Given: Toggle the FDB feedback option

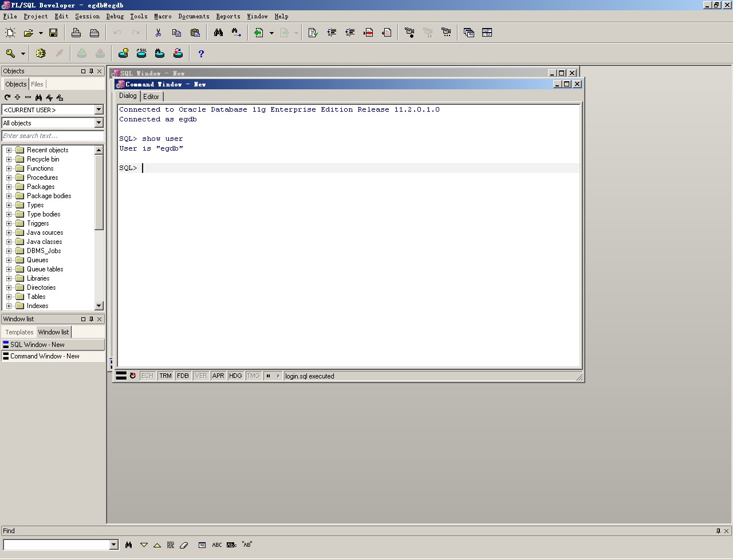Looking at the screenshot, I should point(183,376).
